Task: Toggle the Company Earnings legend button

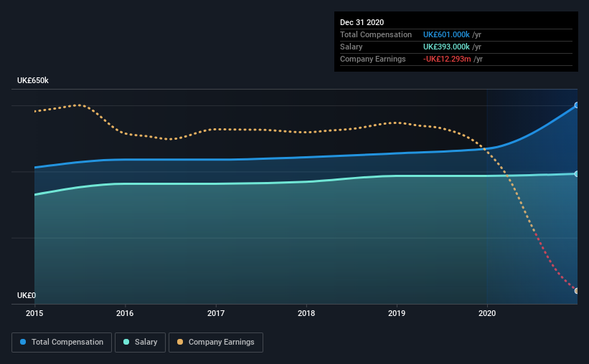Action: click(x=216, y=343)
